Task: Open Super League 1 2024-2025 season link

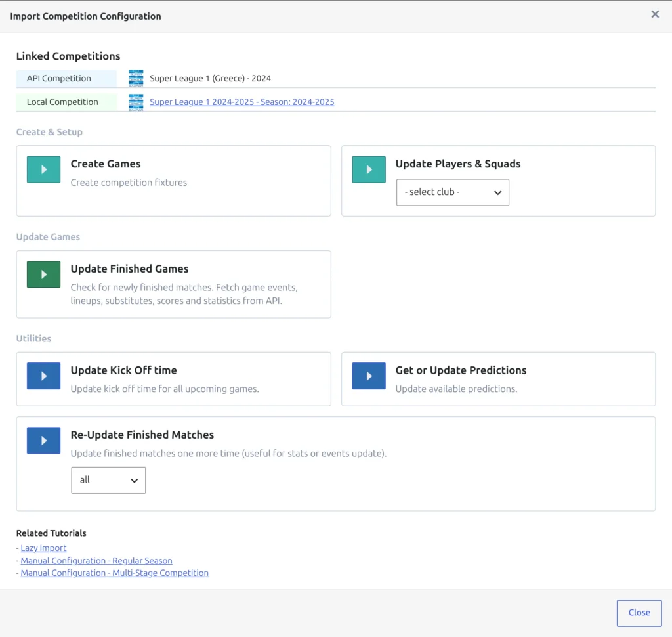Action: (241, 102)
